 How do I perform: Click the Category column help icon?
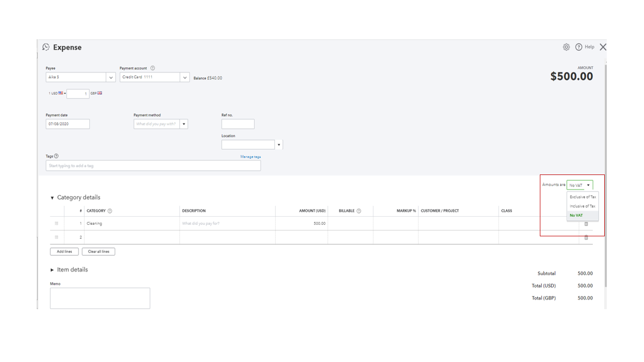[111, 211]
